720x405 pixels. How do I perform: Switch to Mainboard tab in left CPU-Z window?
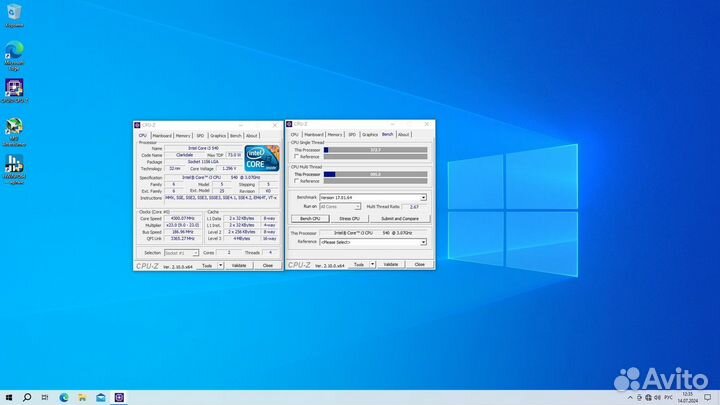162,136
